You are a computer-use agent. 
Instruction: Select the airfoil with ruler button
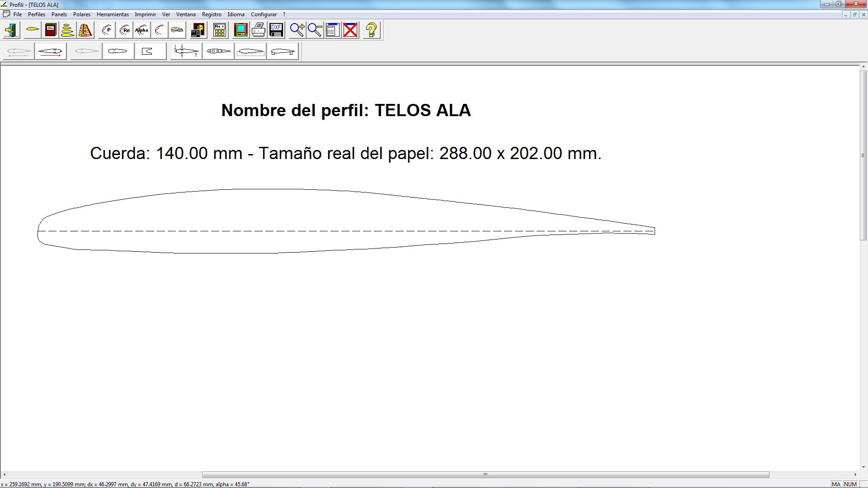250,52
